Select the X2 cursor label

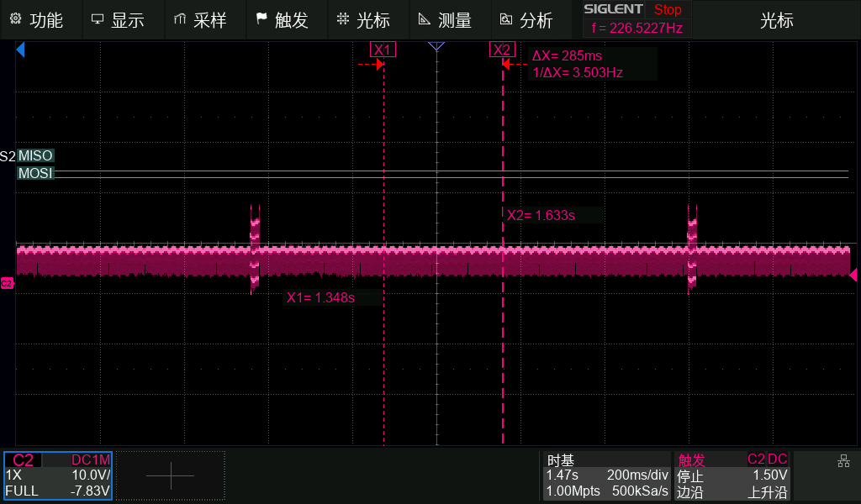point(502,50)
